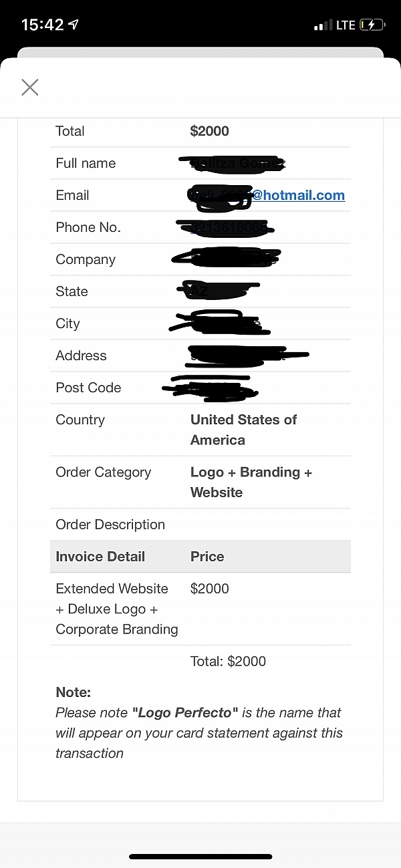Tap the Order Description row label
The image size is (401, 868).
tap(110, 525)
